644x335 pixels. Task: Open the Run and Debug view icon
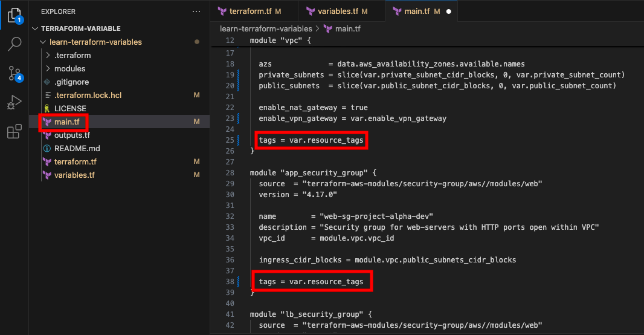(x=14, y=102)
